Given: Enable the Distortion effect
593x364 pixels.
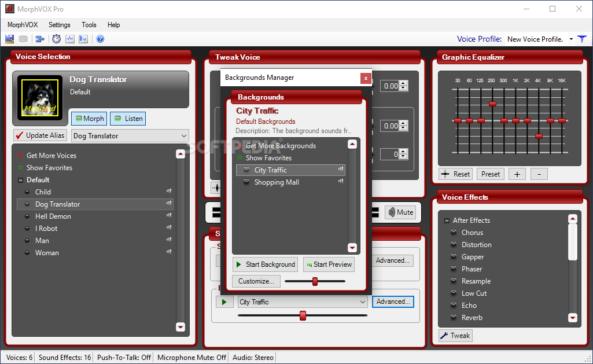Looking at the screenshot, I should (454, 244).
